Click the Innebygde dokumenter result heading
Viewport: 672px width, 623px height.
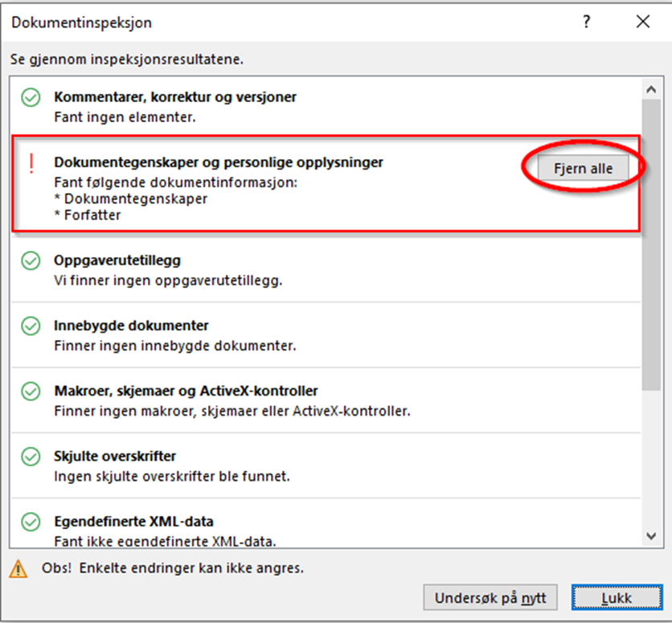(x=131, y=326)
